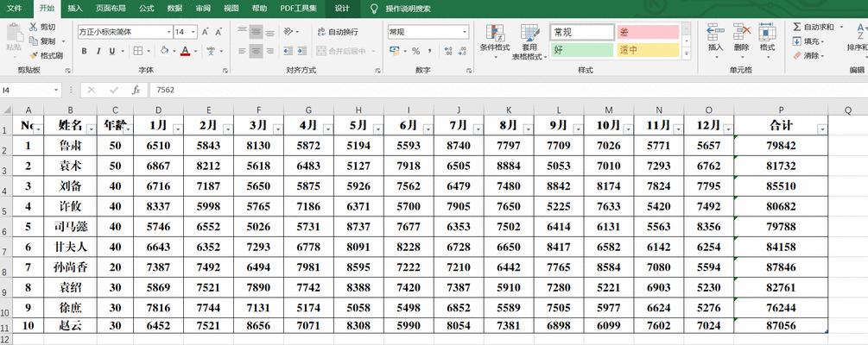The image size is (868, 345).
Task: Switch to the 页面布局 tab
Action: tap(111, 9)
